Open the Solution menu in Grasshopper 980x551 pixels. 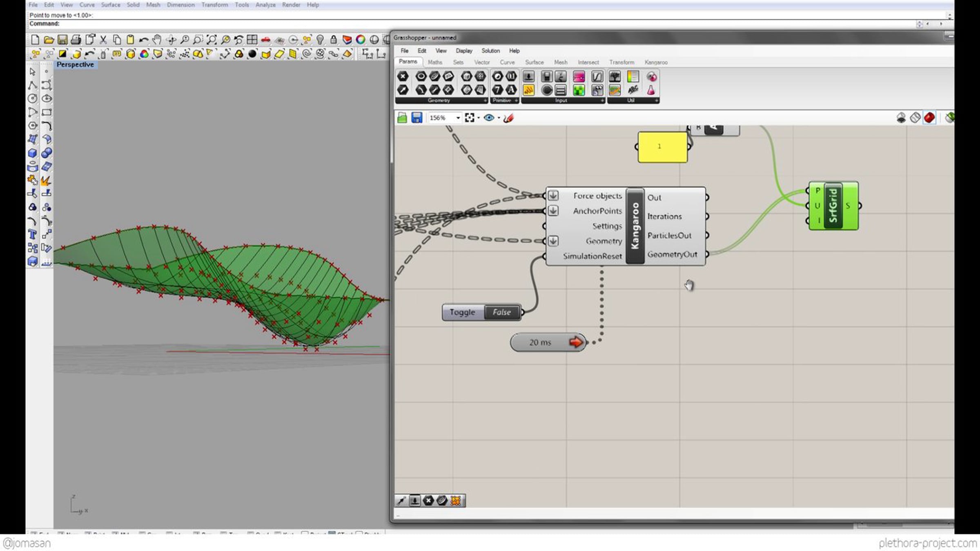(x=490, y=51)
